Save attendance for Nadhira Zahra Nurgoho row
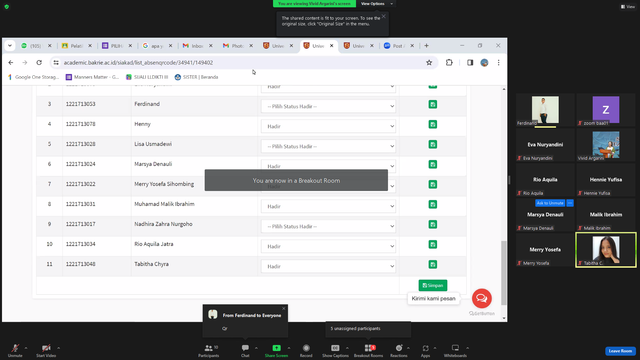 [x=433, y=224]
